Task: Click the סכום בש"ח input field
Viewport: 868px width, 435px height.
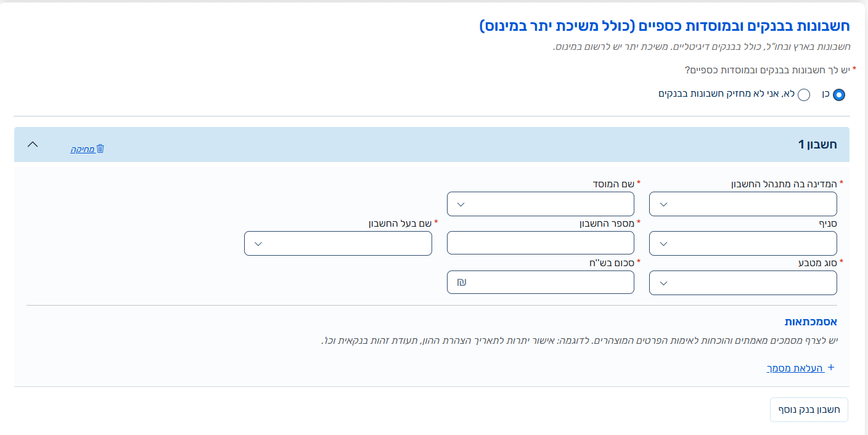Action: (x=541, y=282)
